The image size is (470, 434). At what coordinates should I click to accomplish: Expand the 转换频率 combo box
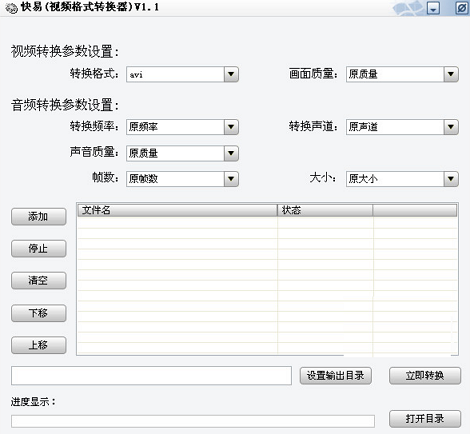point(182,127)
